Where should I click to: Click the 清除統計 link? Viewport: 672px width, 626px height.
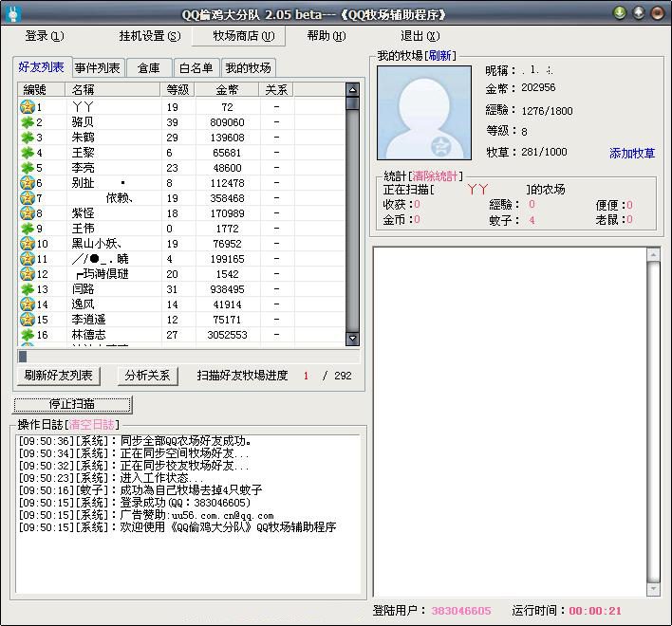(x=435, y=176)
